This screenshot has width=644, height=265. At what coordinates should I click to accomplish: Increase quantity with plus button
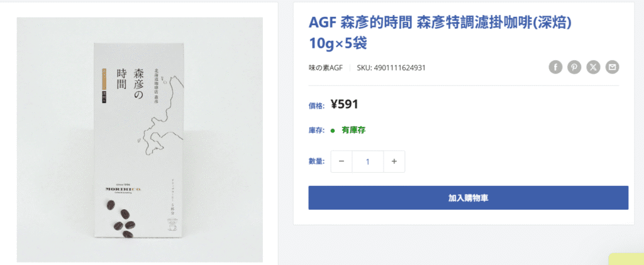(394, 161)
